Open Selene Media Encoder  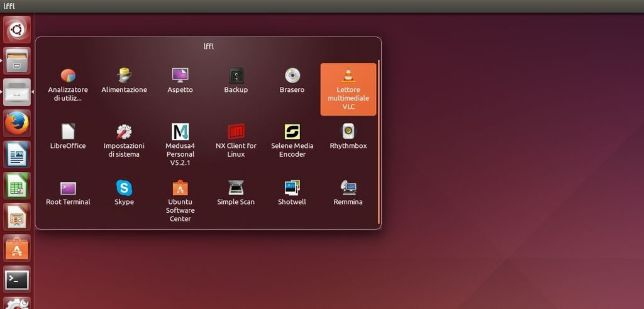292,132
